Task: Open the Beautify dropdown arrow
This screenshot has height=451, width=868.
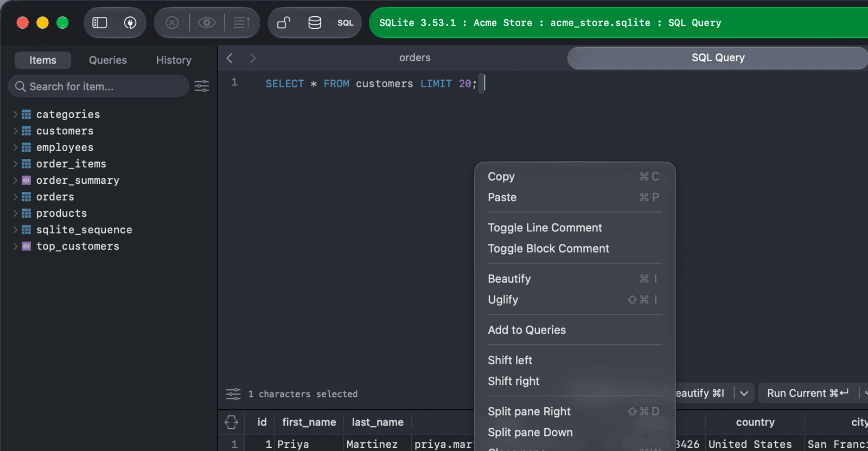Action: point(744,394)
